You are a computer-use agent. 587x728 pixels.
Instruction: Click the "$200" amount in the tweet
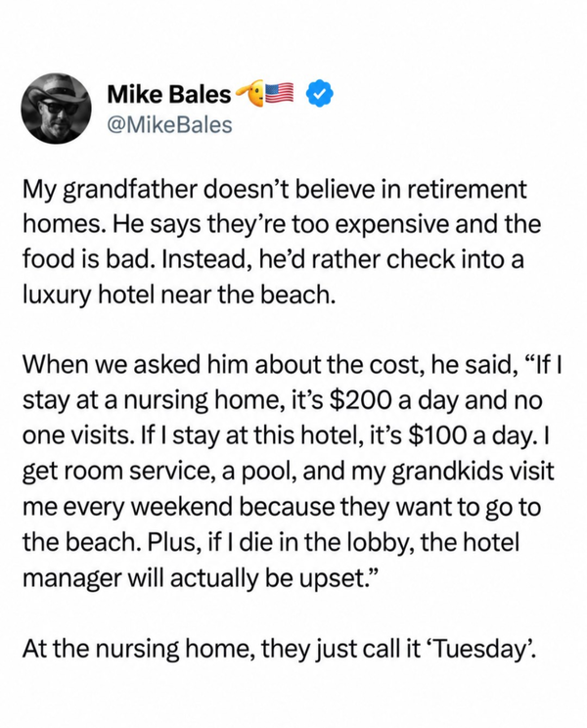(359, 400)
